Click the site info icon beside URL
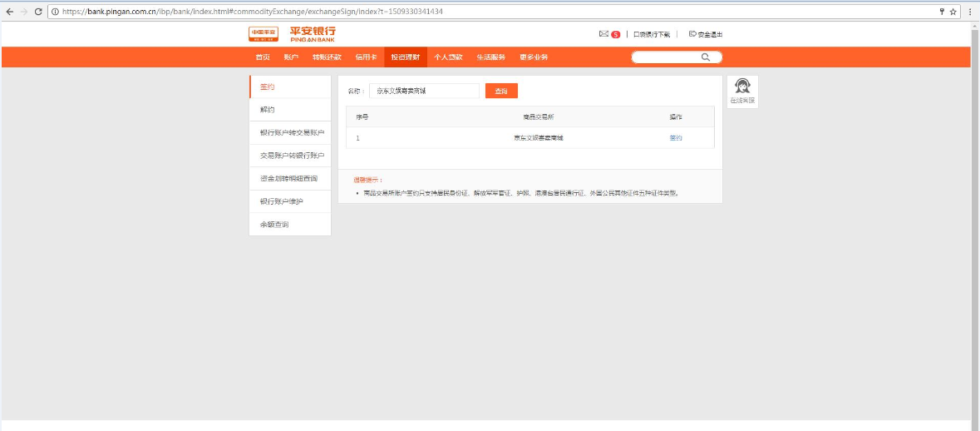980x431 pixels. click(x=54, y=12)
